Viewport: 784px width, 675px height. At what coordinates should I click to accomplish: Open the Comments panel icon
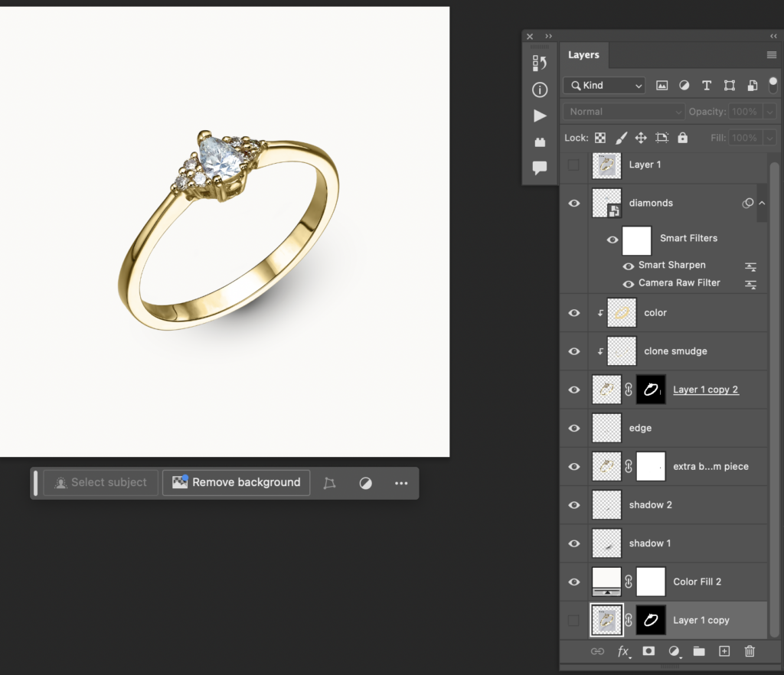click(x=540, y=168)
